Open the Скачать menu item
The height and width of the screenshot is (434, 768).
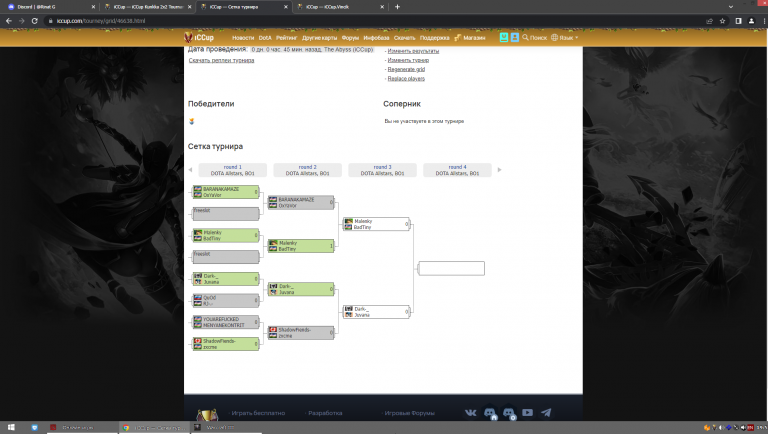[x=405, y=38]
